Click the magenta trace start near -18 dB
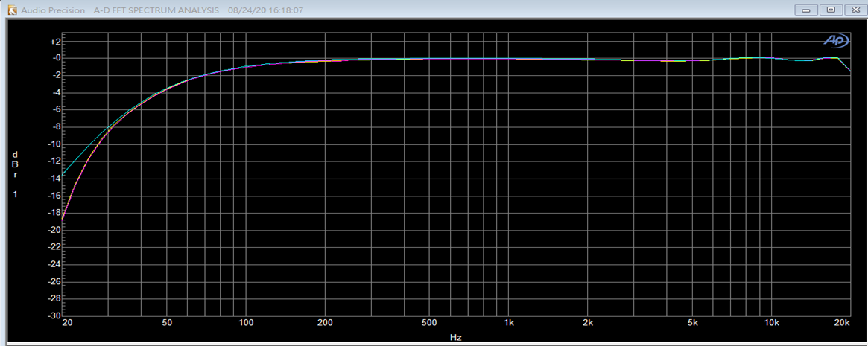The width and height of the screenshot is (868, 346). (64, 217)
